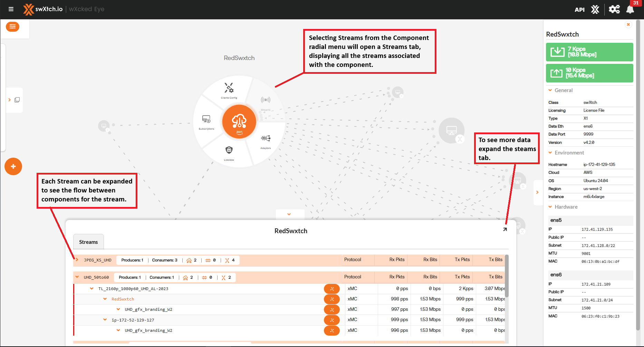Collapse the Environment section
Screen dimensions: 644x347
coord(550,153)
